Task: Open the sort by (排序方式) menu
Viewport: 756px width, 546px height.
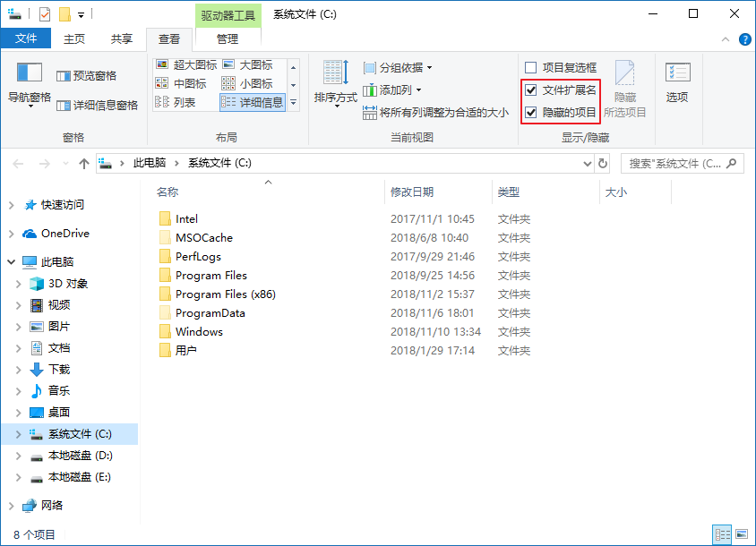Action: pos(335,83)
